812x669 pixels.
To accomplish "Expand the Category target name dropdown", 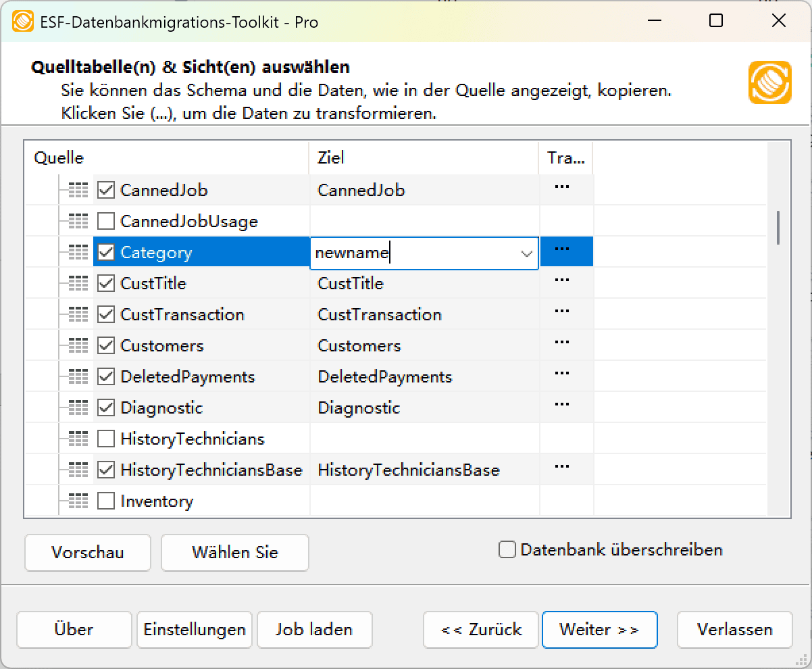I will [x=526, y=253].
